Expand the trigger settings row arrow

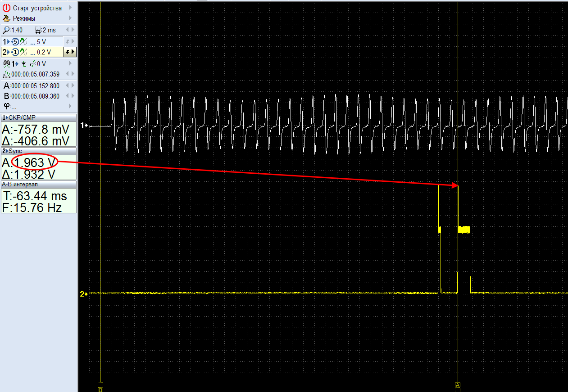coord(70,63)
